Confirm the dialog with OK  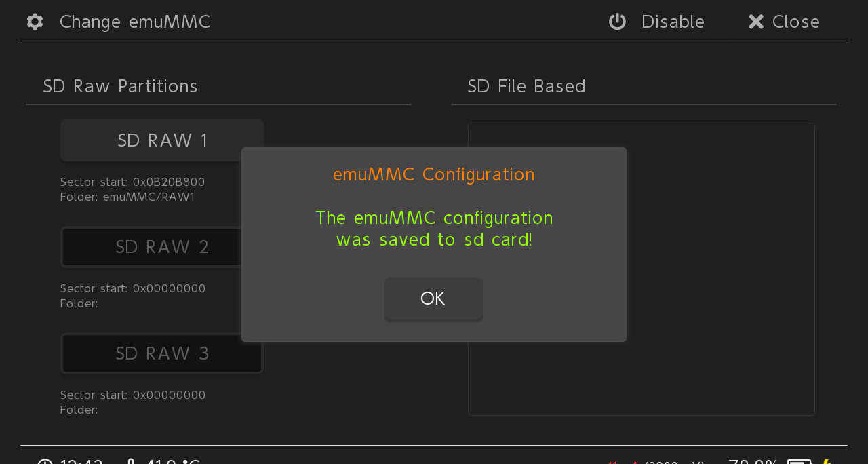[433, 298]
